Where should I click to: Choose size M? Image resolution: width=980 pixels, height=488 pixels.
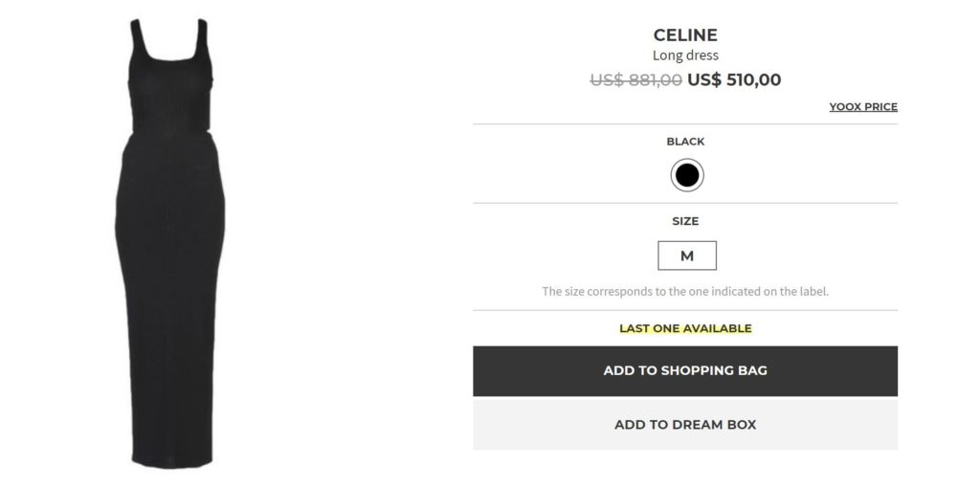[686, 255]
